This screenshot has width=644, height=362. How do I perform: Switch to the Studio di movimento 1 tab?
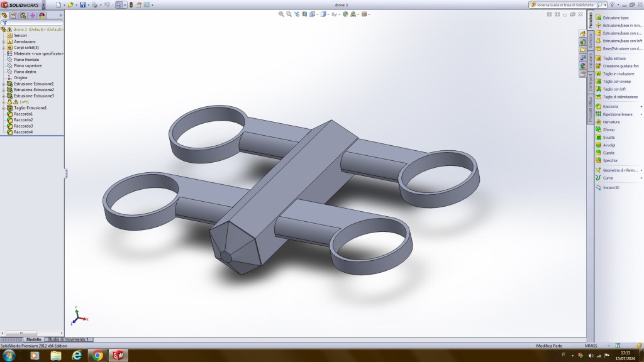point(69,339)
